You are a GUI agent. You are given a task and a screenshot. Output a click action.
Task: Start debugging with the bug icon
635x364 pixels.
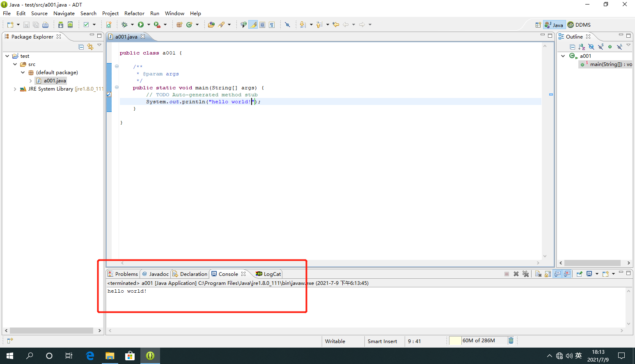point(124,25)
